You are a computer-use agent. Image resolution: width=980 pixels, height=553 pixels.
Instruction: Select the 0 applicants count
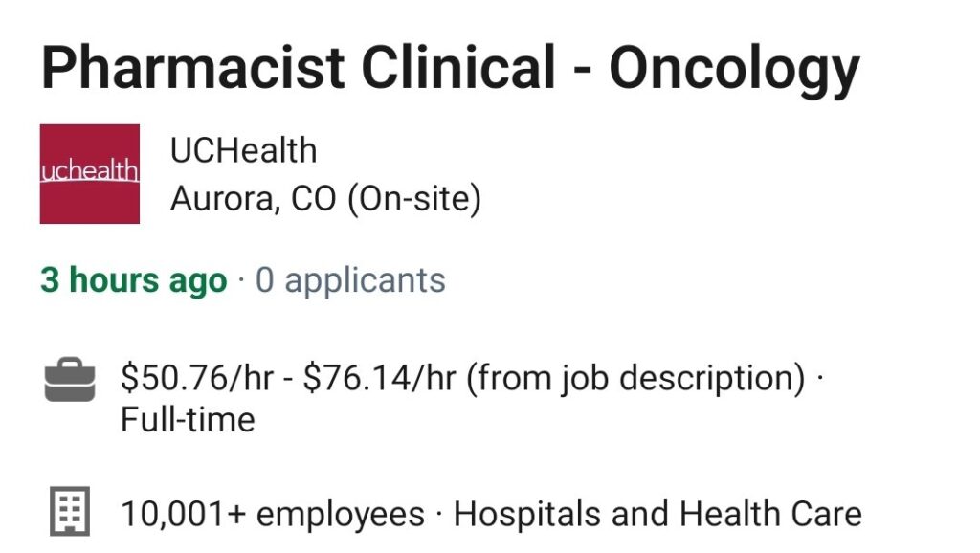click(x=350, y=280)
